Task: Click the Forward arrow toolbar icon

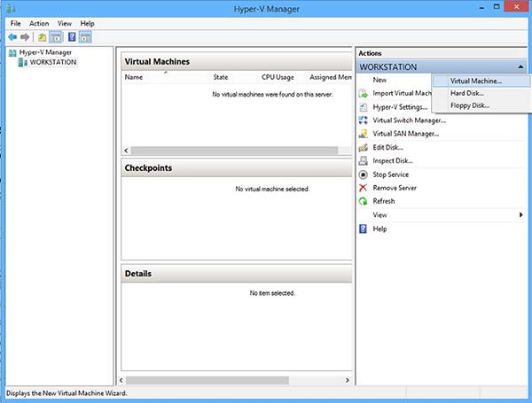Action: click(x=25, y=37)
